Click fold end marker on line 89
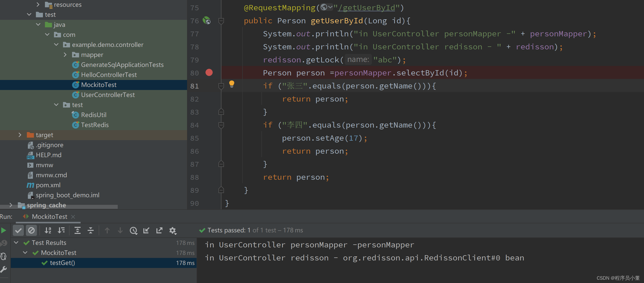 click(x=221, y=190)
